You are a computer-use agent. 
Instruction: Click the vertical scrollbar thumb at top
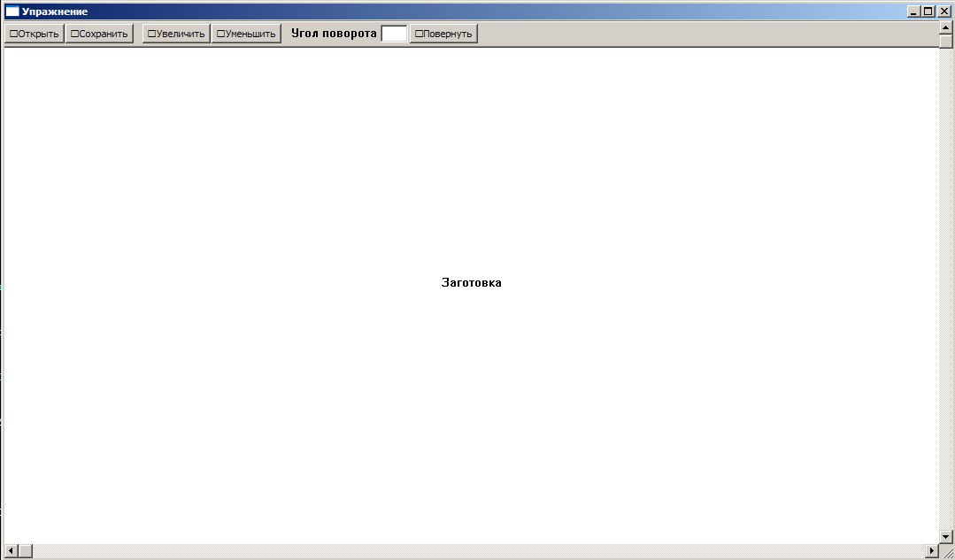tap(946, 41)
